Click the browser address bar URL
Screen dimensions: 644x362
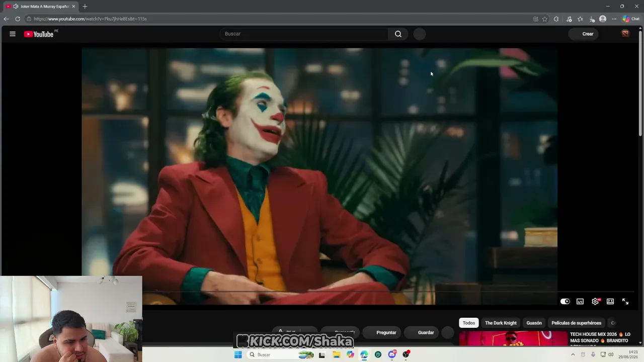click(91, 19)
